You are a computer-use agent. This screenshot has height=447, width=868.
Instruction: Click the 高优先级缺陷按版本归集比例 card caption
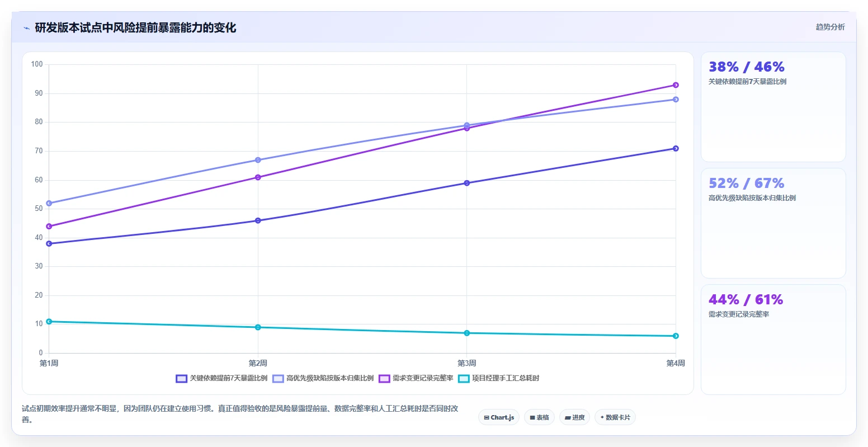(x=752, y=198)
